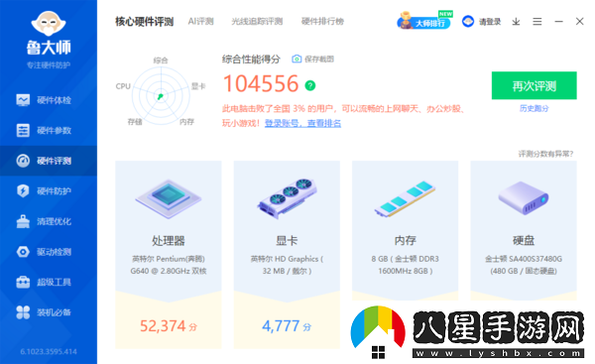Open the hamburger menu icon

coord(536,22)
